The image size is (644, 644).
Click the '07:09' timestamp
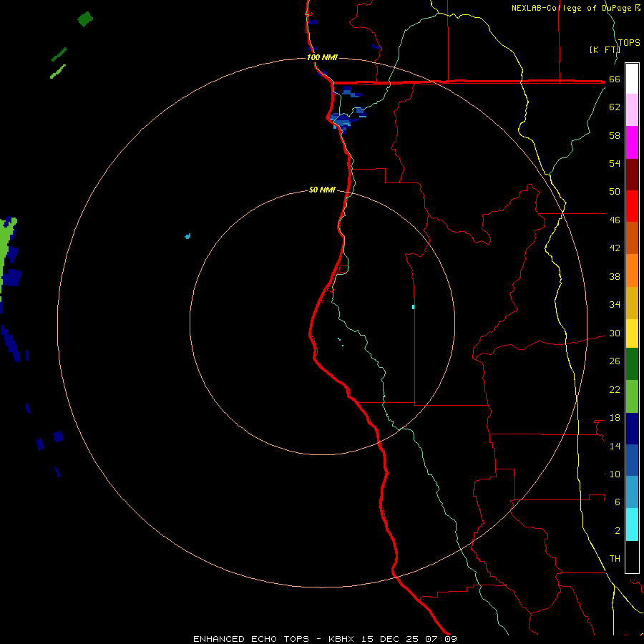[441, 639]
